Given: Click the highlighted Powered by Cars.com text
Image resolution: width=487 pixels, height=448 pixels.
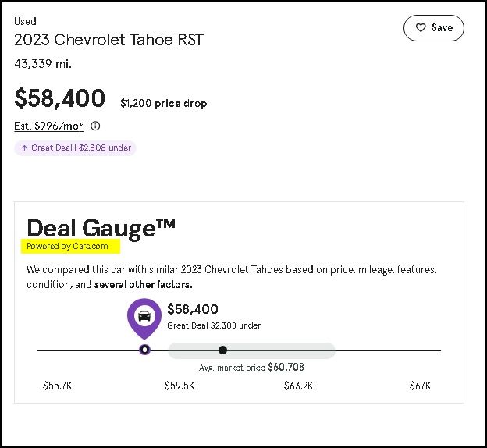Looking at the screenshot, I should pyautogui.click(x=67, y=247).
